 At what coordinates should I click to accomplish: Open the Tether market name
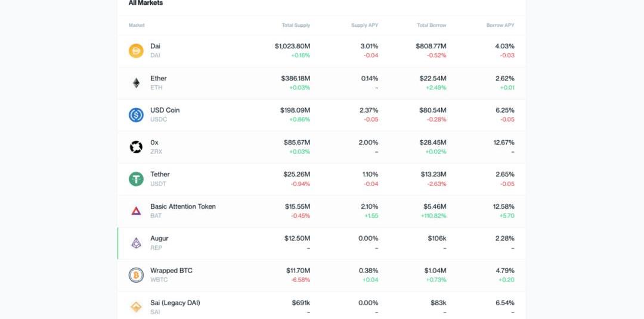160,175
